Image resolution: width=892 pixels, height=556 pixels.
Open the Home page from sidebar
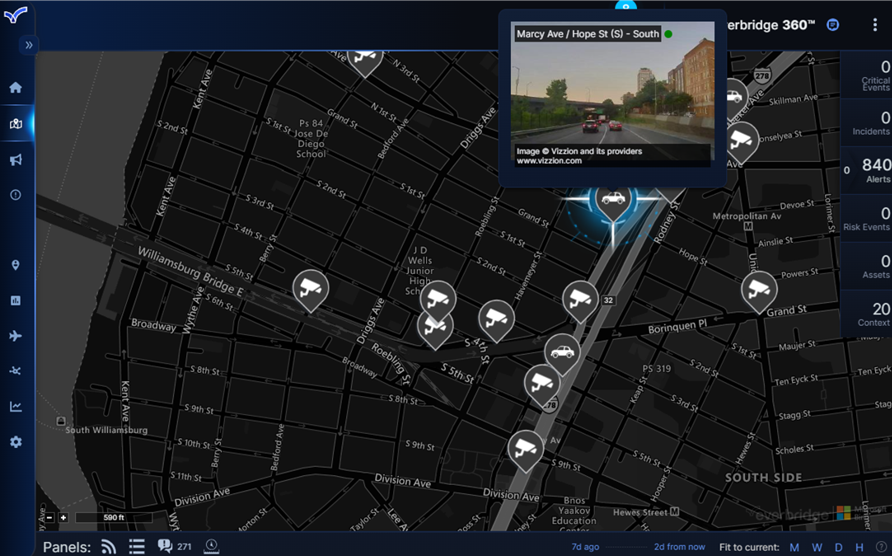(x=15, y=88)
